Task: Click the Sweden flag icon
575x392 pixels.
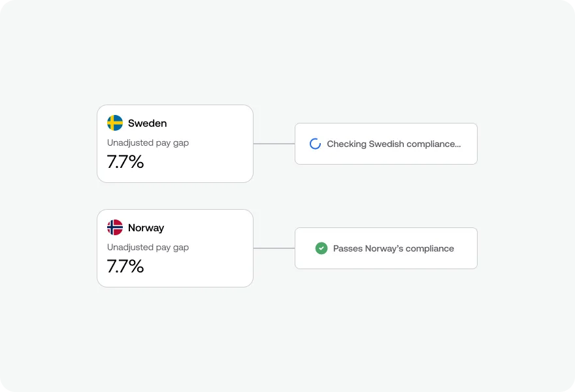Action: tap(115, 123)
